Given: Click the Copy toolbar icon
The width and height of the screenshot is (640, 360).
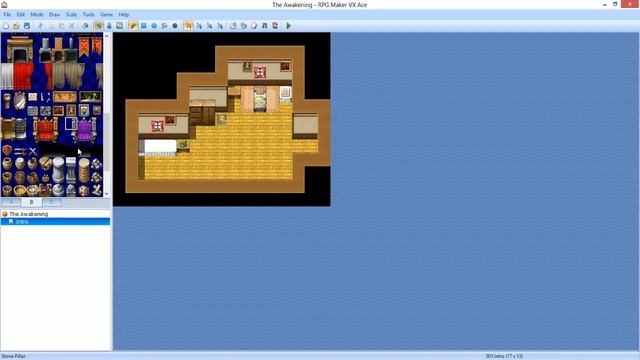Looking at the screenshot, I should (x=51, y=26).
